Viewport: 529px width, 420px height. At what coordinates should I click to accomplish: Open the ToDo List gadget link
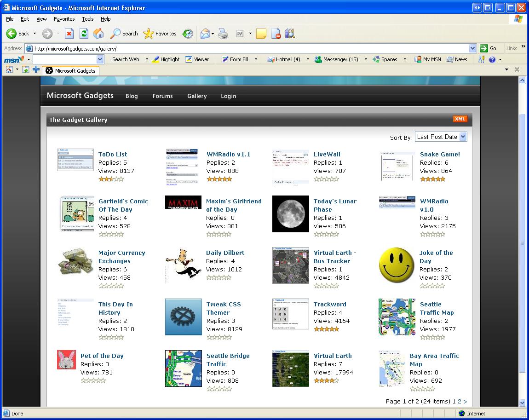click(113, 154)
